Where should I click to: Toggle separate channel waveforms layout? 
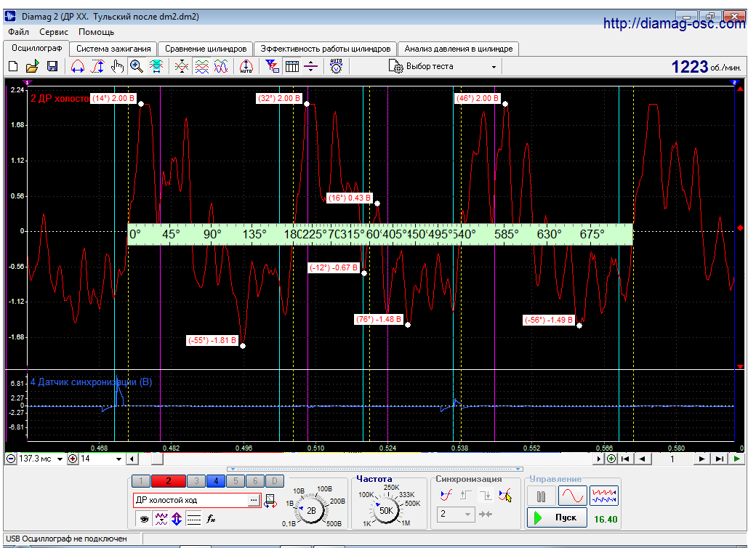202,67
